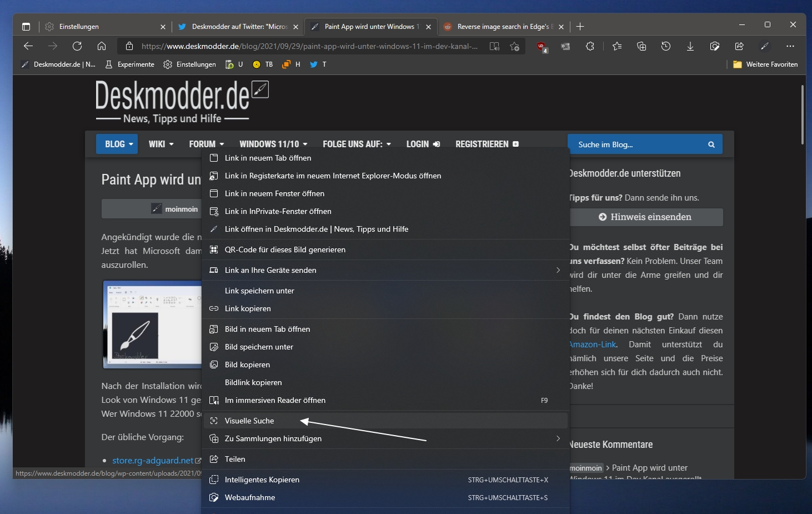The image size is (812, 514).
Task: Select Im immersiven Reader öffnen
Action: click(x=385, y=400)
